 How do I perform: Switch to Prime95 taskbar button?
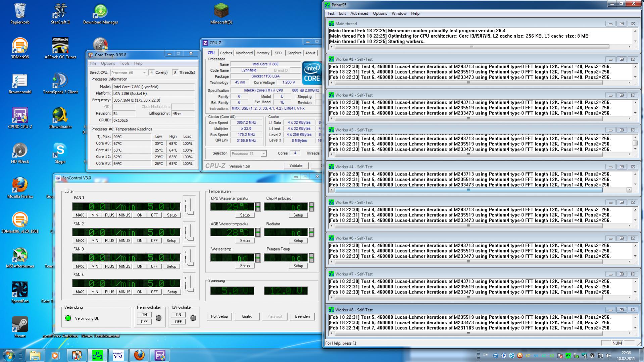coord(97,355)
